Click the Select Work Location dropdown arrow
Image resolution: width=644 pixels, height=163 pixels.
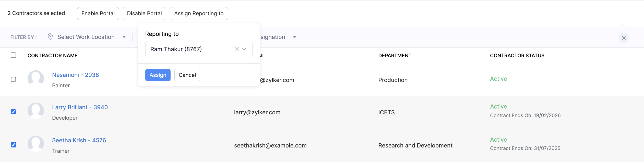124,37
